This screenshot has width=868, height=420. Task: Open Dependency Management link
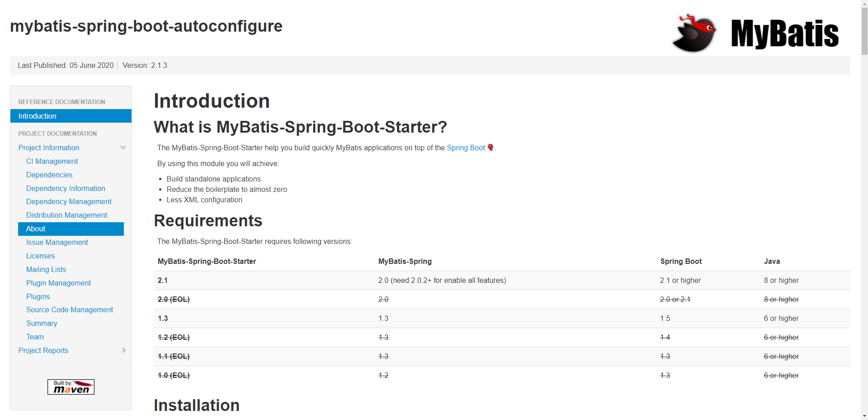pos(69,201)
